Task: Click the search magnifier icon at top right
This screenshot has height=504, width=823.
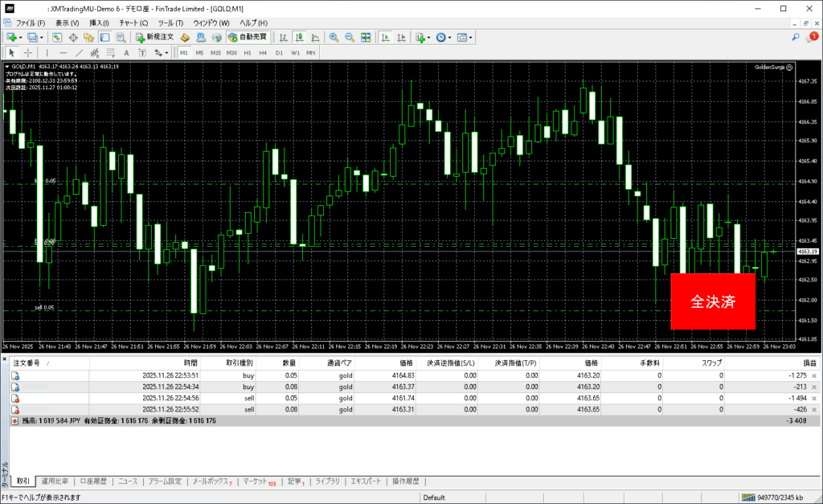Action: coord(795,37)
